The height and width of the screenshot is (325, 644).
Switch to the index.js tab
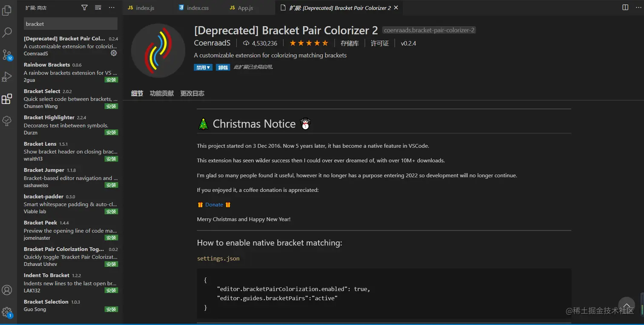pyautogui.click(x=145, y=8)
